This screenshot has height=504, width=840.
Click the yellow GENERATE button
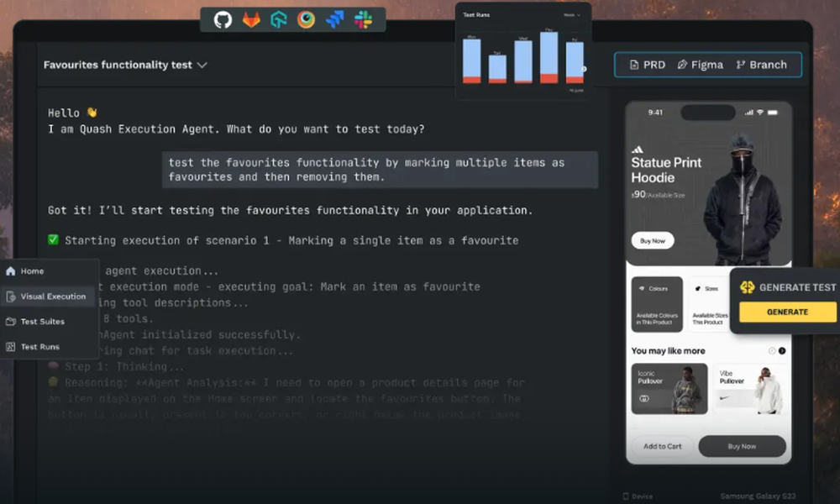click(786, 312)
